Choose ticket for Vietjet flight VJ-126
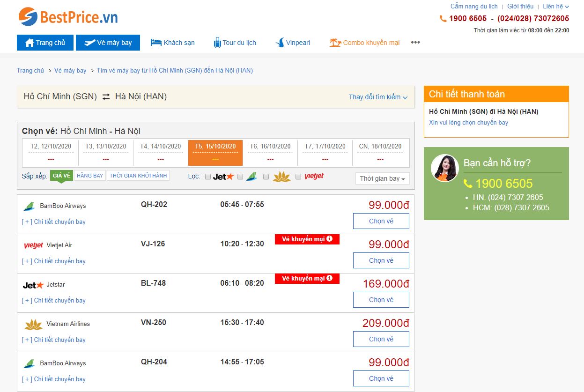This screenshot has height=392, width=584. pyautogui.click(x=381, y=260)
